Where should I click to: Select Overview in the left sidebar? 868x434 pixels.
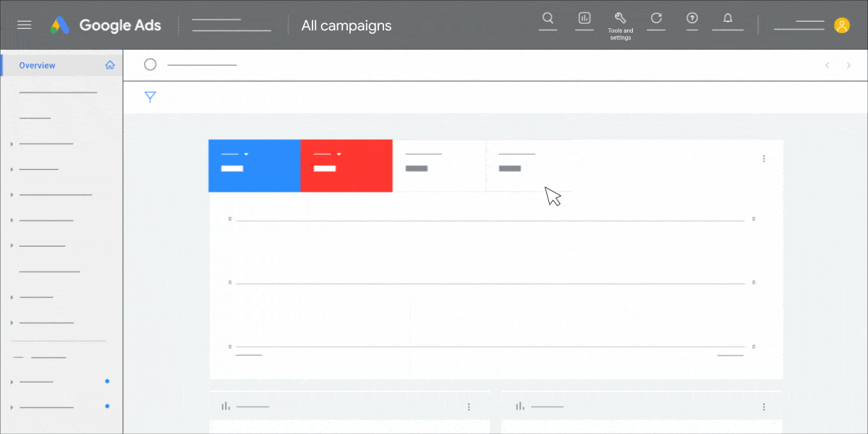(37, 65)
